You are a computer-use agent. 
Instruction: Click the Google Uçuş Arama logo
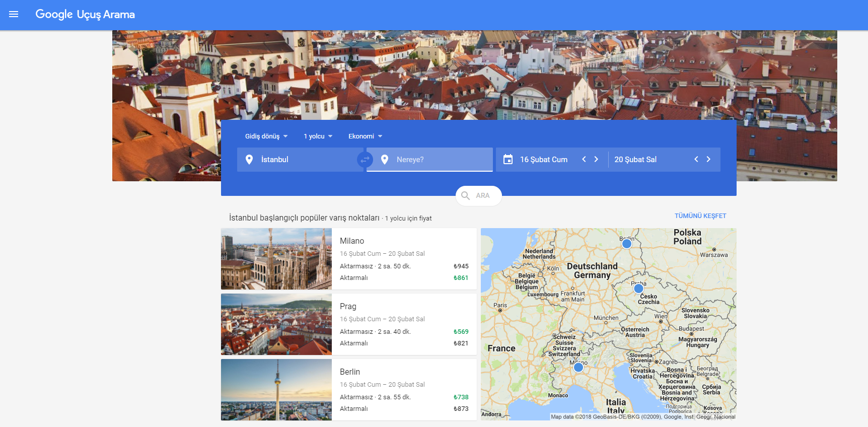click(x=85, y=15)
